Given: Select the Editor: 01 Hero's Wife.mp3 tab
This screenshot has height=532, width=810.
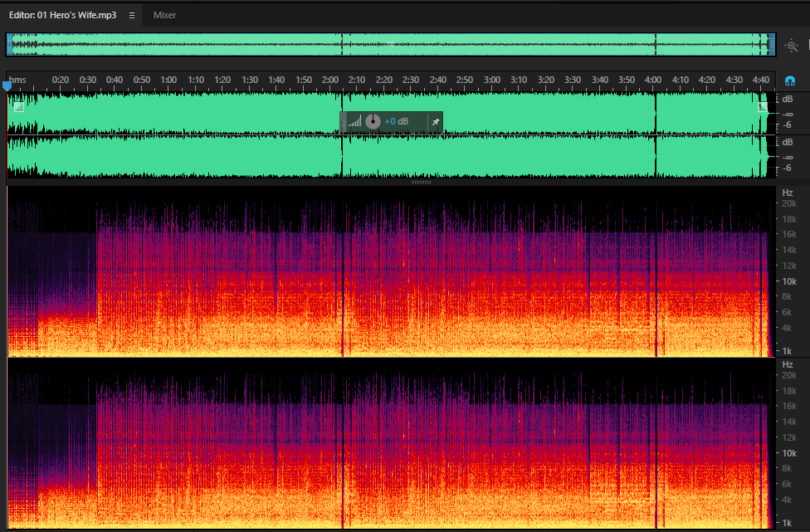Looking at the screenshot, I should pyautogui.click(x=62, y=15).
